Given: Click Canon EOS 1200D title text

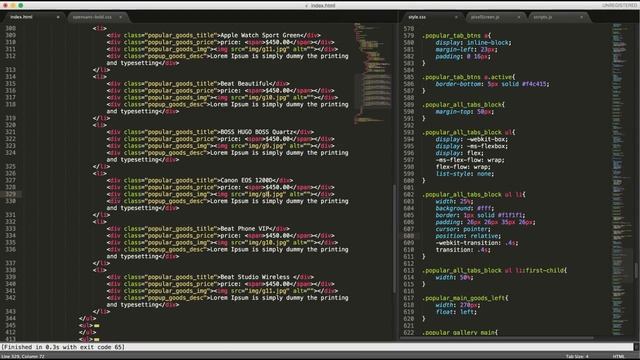Looking at the screenshot, I should (246, 180).
